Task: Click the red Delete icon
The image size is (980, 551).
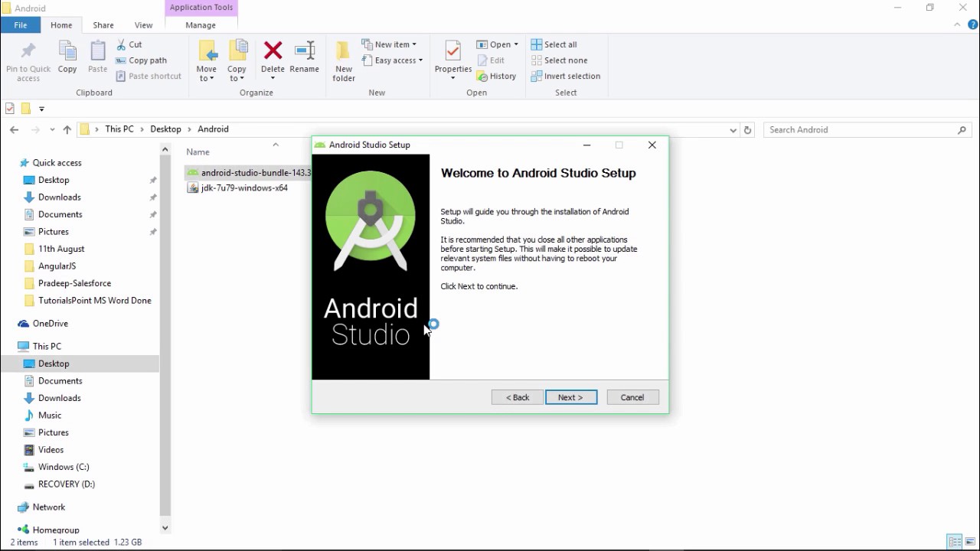Action: click(273, 51)
